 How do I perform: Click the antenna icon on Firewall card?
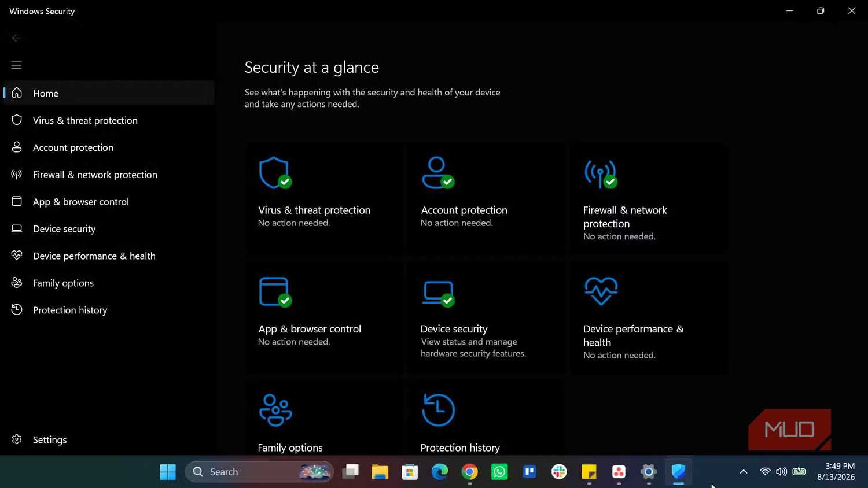coord(601,173)
